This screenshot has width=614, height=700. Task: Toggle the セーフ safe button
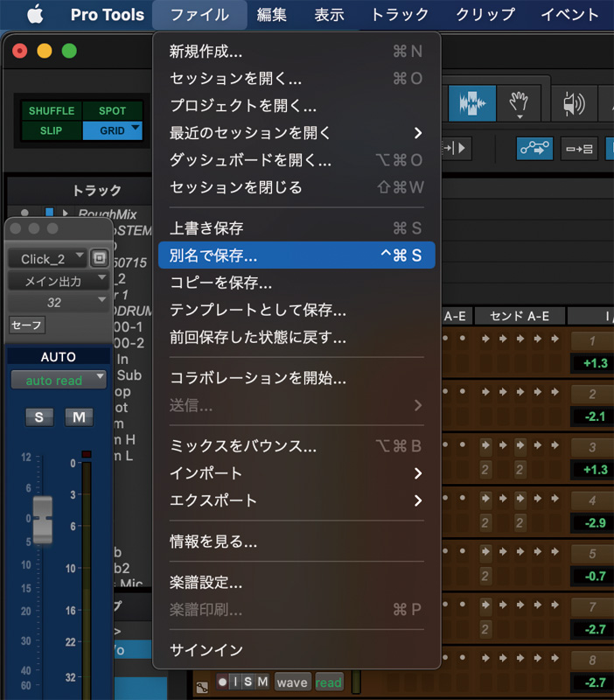[27, 325]
